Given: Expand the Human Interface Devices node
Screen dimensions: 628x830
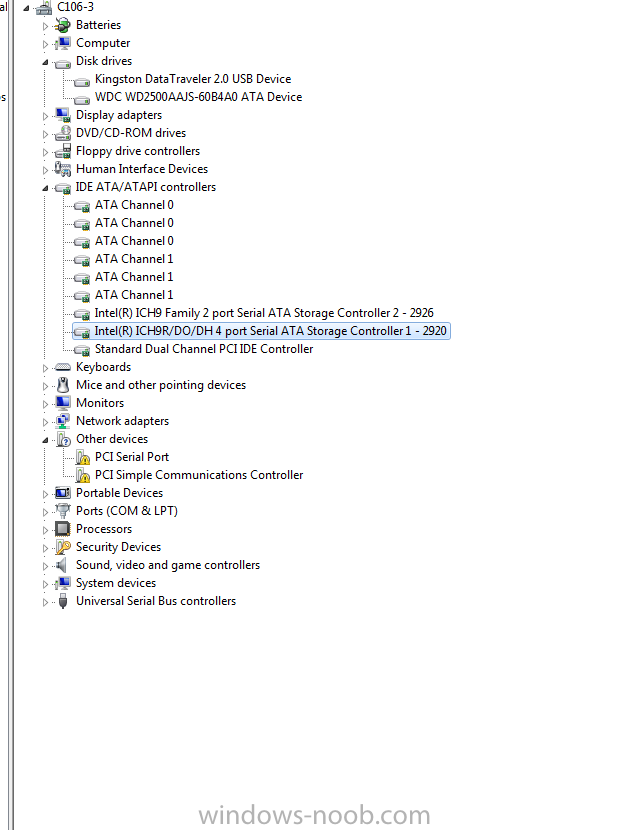Looking at the screenshot, I should tap(45, 170).
